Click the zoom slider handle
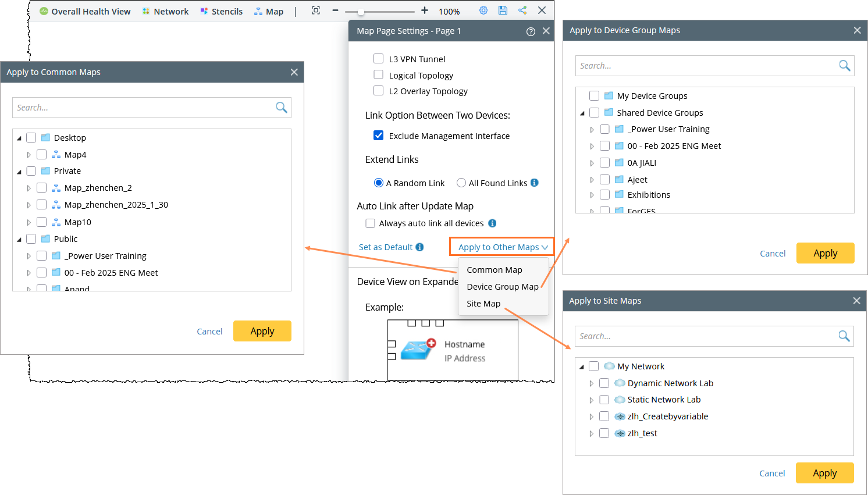Image resolution: width=868 pixels, height=495 pixels. 361,12
